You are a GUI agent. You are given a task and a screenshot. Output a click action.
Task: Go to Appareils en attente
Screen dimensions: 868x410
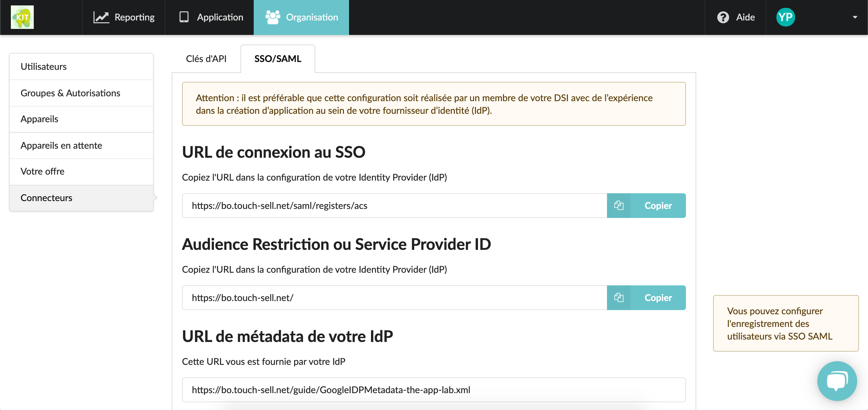coord(81,145)
